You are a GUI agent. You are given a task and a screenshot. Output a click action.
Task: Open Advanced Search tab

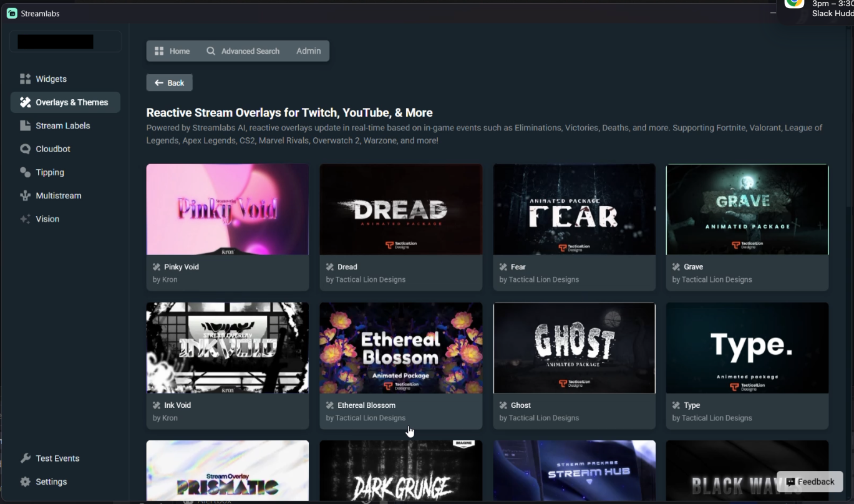(243, 51)
